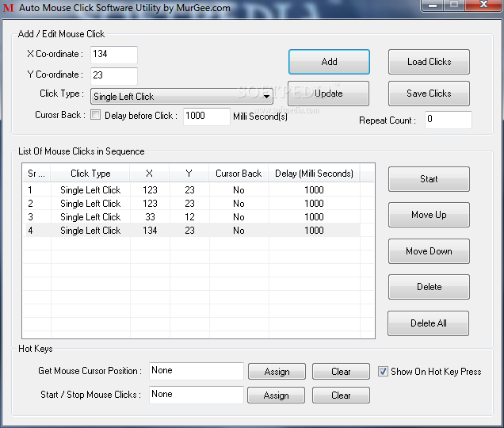Screen dimensions: 504x428
Task: Click the Sr column header
Action: (x=36, y=174)
